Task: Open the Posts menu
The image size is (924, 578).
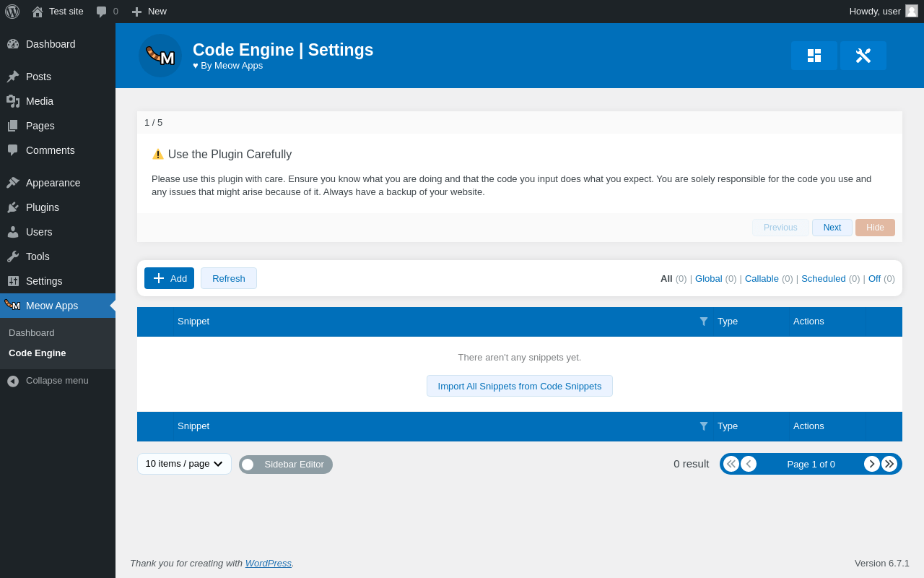Action: [58, 77]
